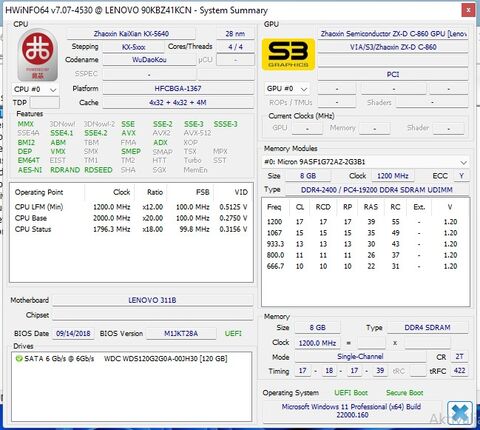Click the Windows 11 Professional OS field

[x=351, y=411]
